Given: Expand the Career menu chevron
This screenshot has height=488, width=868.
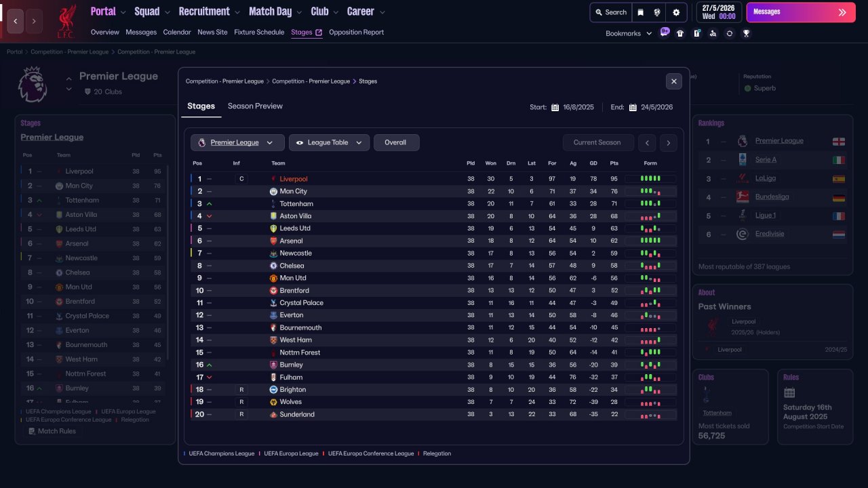Looking at the screenshot, I should point(382,12).
